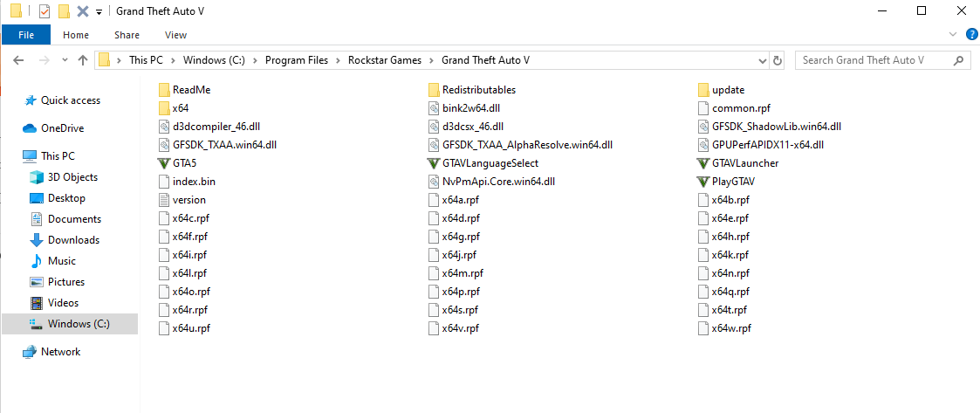Image resolution: width=980 pixels, height=413 pixels.
Task: Switch to the Share ribbon tab
Action: 127,35
